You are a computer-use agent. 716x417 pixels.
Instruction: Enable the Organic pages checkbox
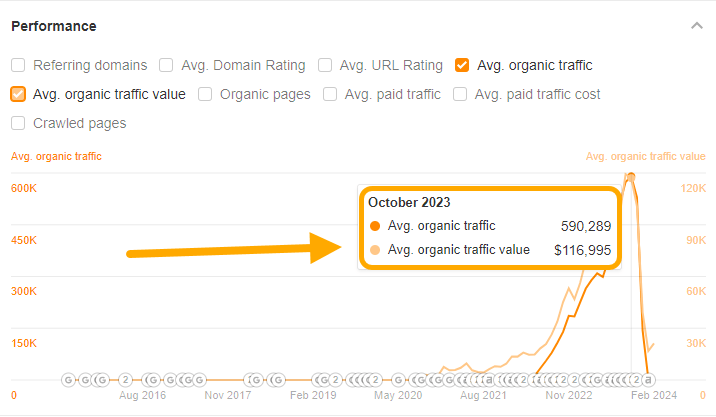[205, 94]
